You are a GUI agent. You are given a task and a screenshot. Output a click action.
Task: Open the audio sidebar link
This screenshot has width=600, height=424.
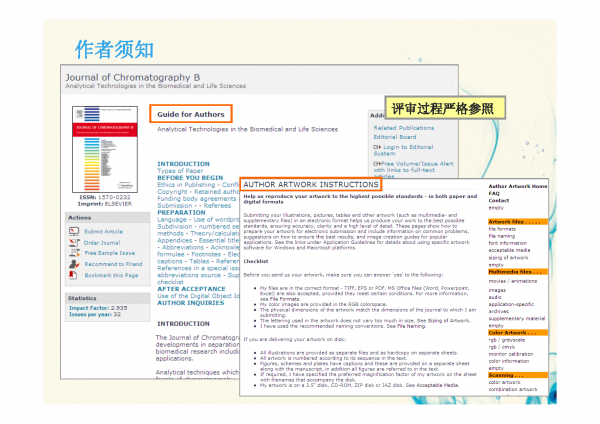495,297
